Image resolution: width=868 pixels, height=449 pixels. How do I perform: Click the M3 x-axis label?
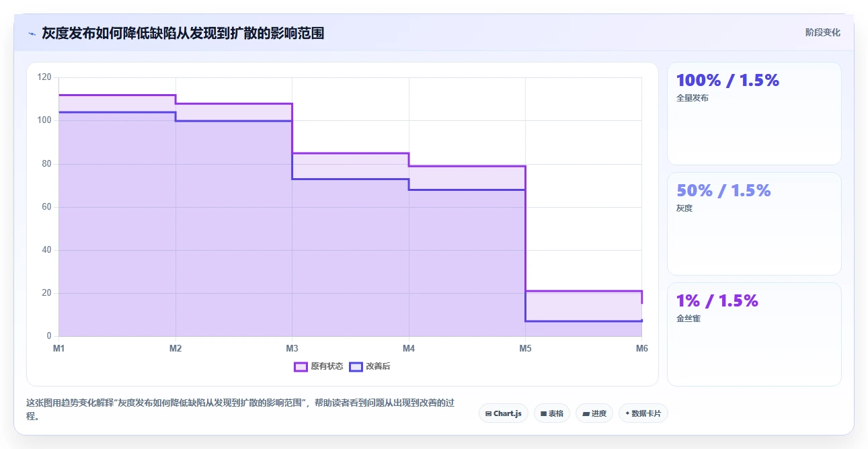pyautogui.click(x=292, y=348)
